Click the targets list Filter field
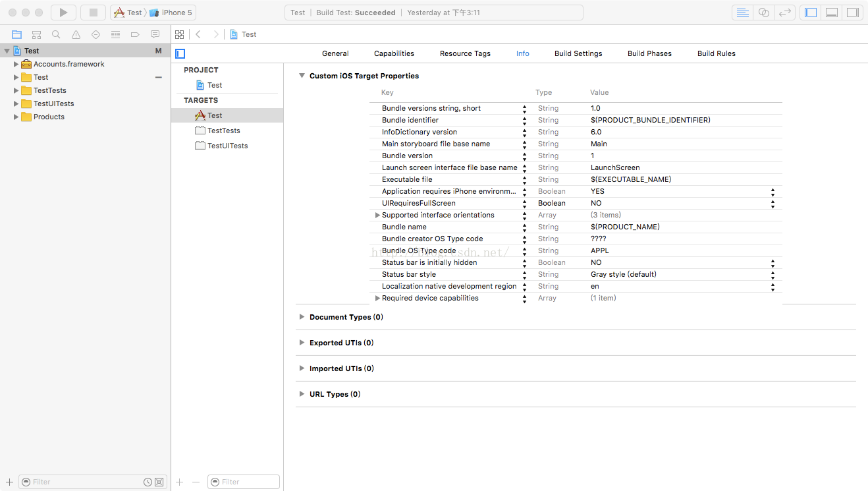 pyautogui.click(x=244, y=482)
